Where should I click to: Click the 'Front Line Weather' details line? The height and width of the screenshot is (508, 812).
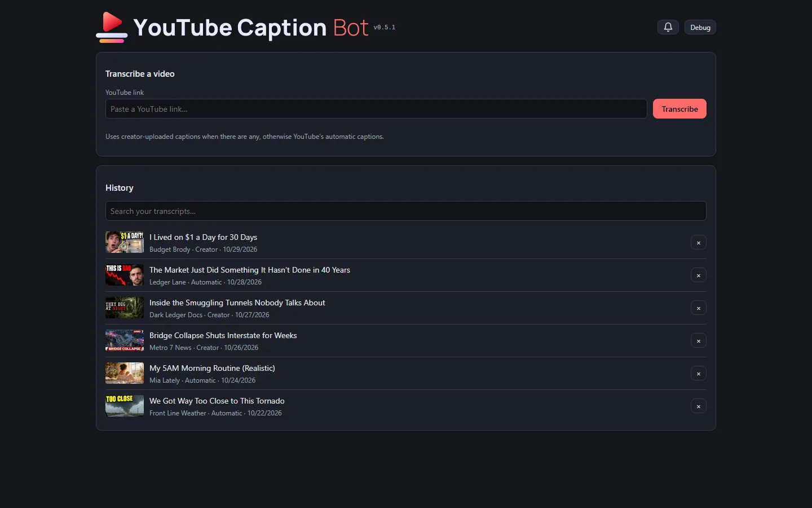(x=215, y=413)
